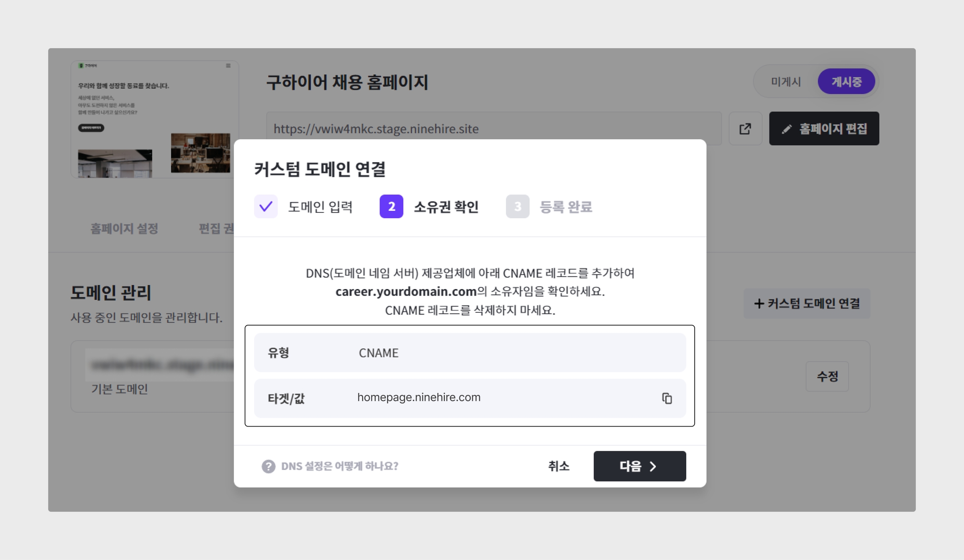Switch publish toggle to 미게시
Viewport: 964px width, 560px height.
tap(786, 82)
